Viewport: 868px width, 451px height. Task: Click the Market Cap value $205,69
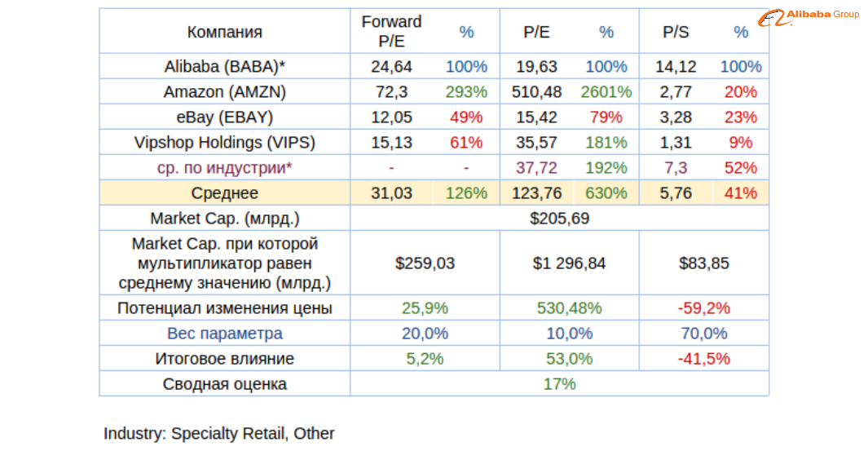(x=559, y=219)
